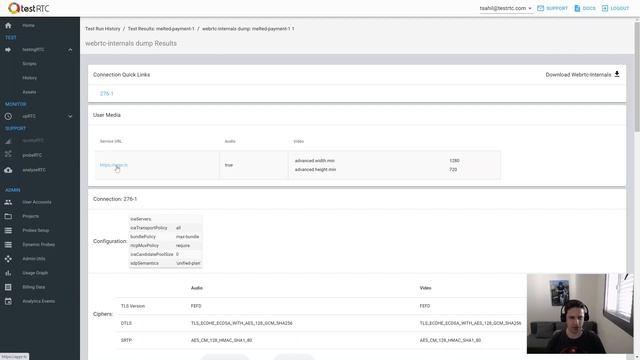Screen dimensions: 640x360
Task: Click the '720' height value
Action: pos(453,169)
